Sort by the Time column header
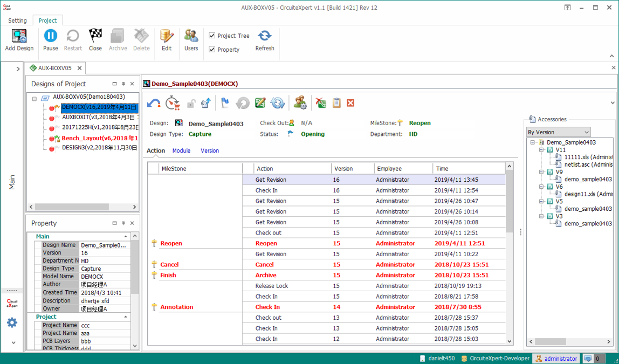The width and height of the screenshot is (619, 364). [x=469, y=169]
